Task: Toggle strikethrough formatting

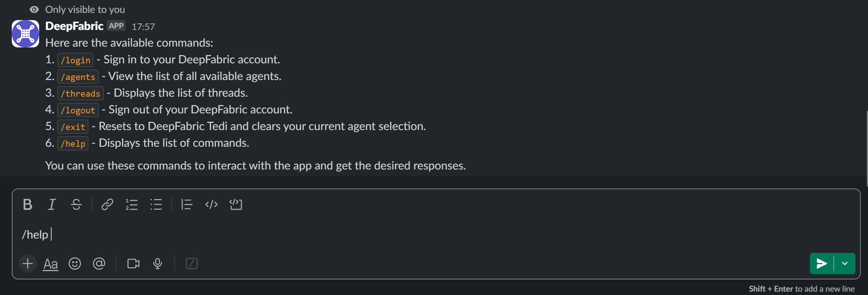Action: click(x=76, y=205)
